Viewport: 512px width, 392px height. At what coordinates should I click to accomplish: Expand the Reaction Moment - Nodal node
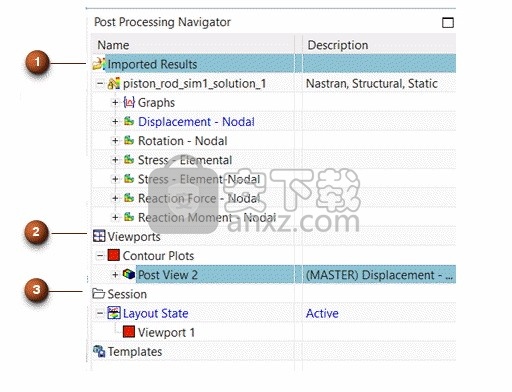pyautogui.click(x=115, y=217)
